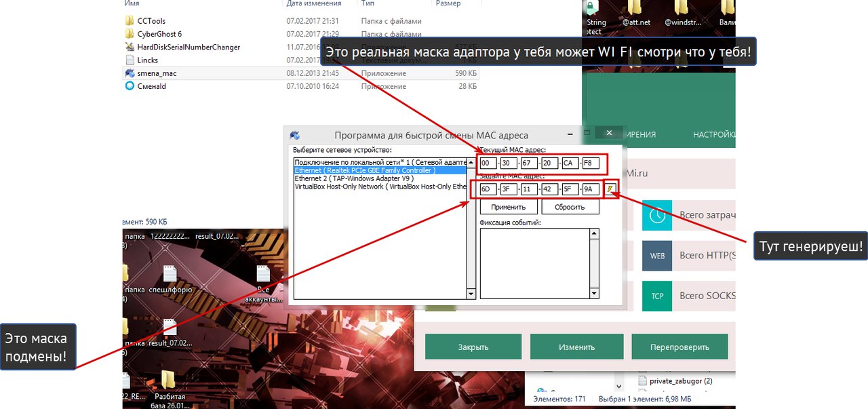This screenshot has width=868, height=409.
Task: Open the CyberGhost 6 folder
Action: [x=159, y=34]
